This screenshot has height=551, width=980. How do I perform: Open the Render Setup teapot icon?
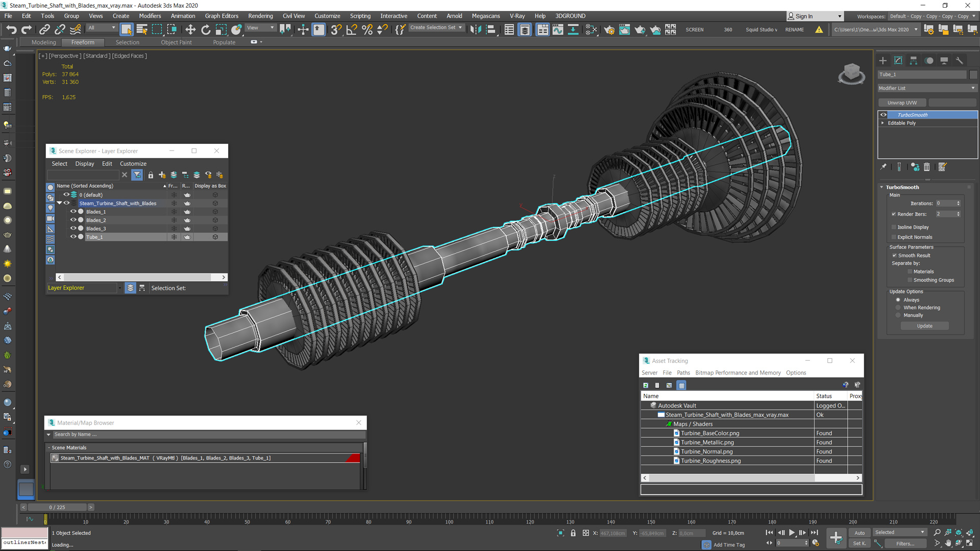[x=609, y=30]
